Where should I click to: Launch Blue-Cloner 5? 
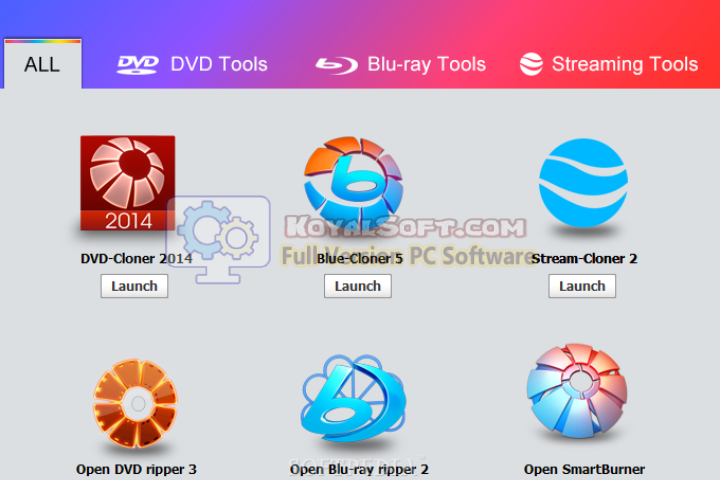point(358,286)
